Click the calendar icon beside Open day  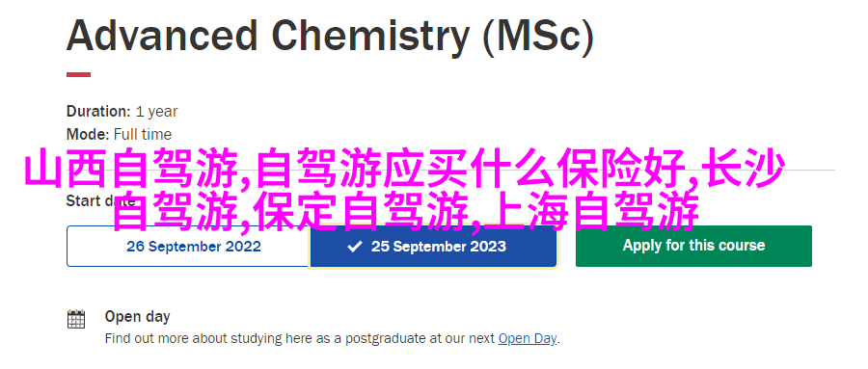[x=76, y=319]
